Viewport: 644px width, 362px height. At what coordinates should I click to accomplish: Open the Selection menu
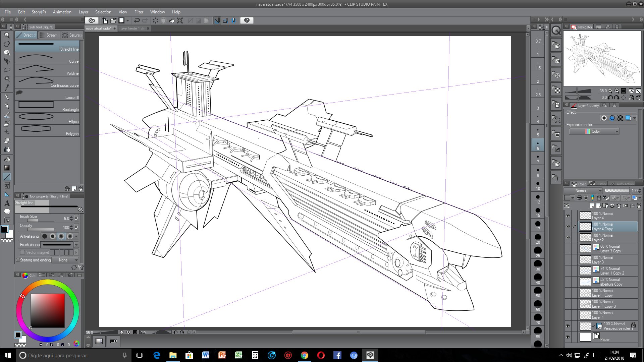tap(103, 12)
